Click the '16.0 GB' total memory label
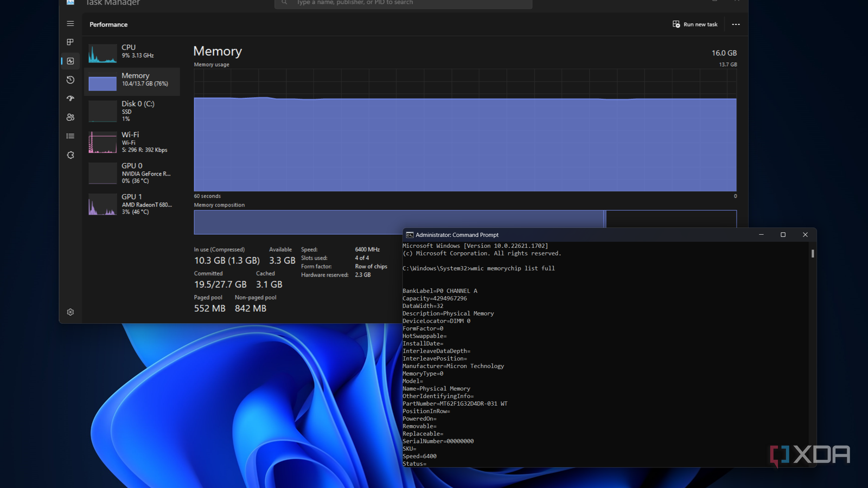The width and height of the screenshot is (868, 488). [724, 53]
